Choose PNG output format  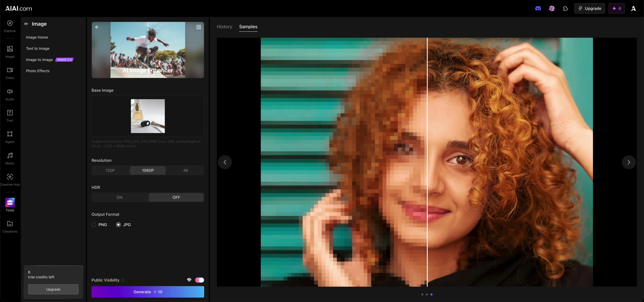click(99, 225)
